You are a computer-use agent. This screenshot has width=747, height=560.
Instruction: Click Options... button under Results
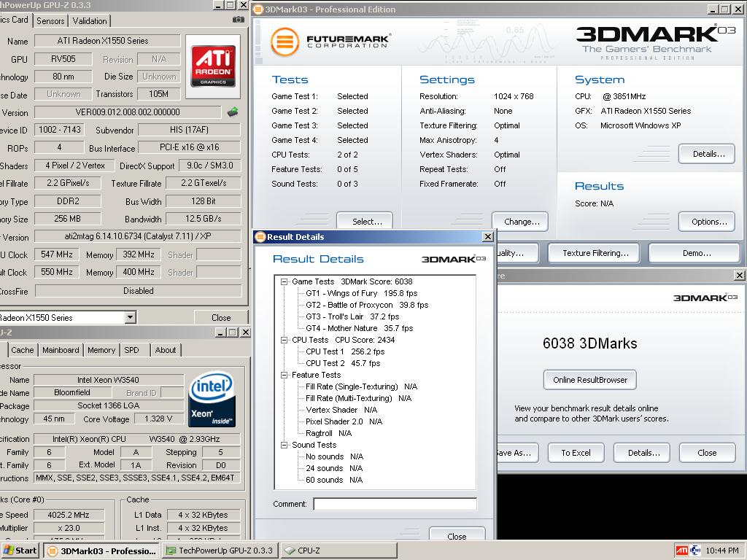(706, 222)
